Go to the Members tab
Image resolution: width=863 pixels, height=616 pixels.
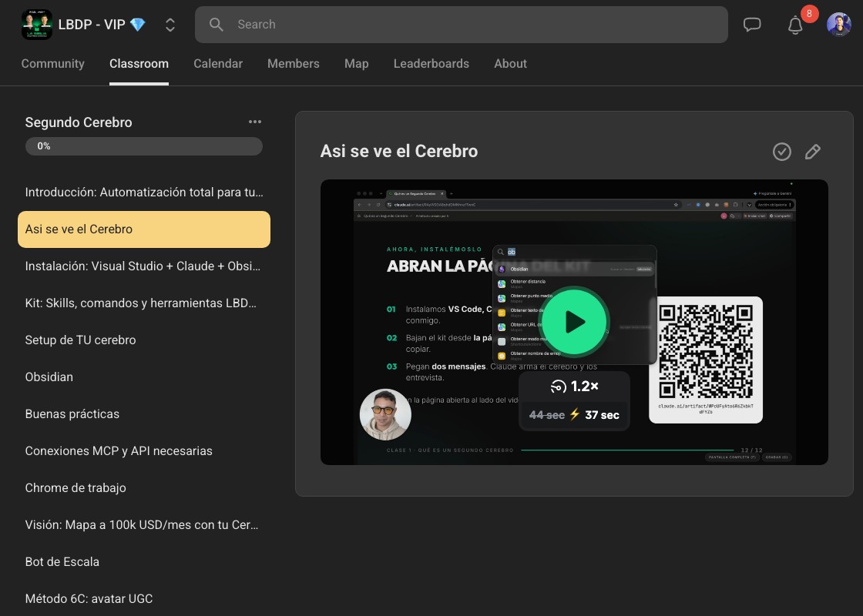click(294, 63)
